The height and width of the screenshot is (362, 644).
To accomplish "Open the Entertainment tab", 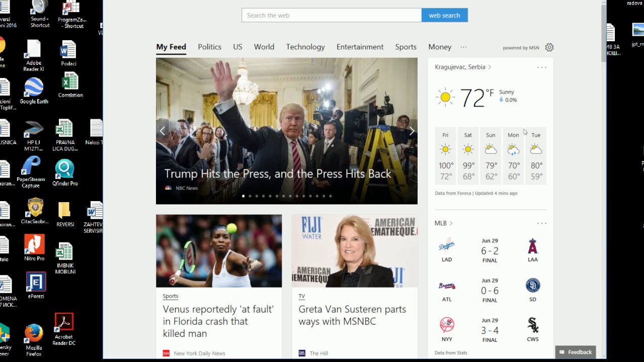I will click(360, 47).
